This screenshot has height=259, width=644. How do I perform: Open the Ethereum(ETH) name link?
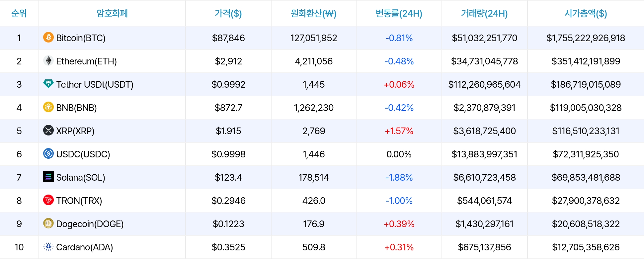pyautogui.click(x=86, y=61)
